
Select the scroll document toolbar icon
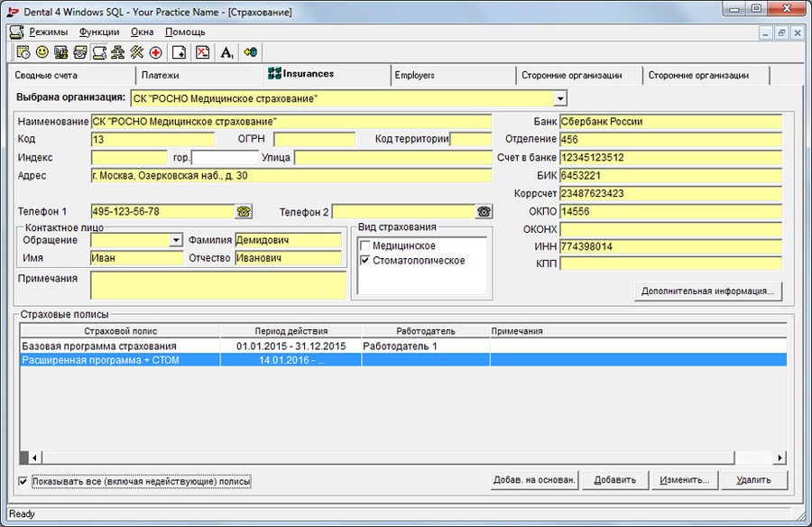pos(99,52)
